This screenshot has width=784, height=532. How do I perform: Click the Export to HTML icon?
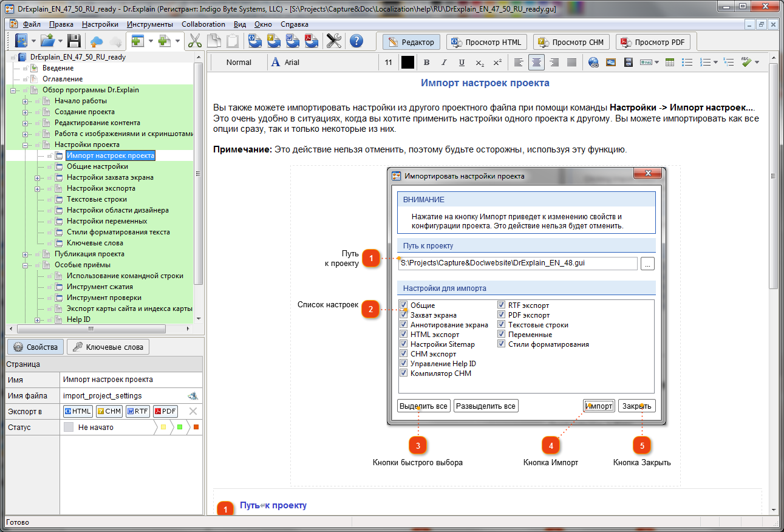click(255, 41)
